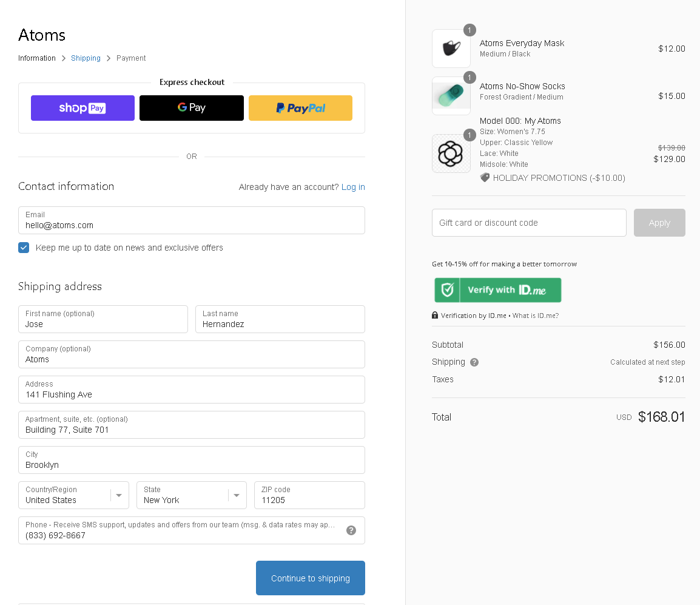Image resolution: width=700 pixels, height=605 pixels.
Task: Click the 'Medium / Black' variant text
Action: 505,54
